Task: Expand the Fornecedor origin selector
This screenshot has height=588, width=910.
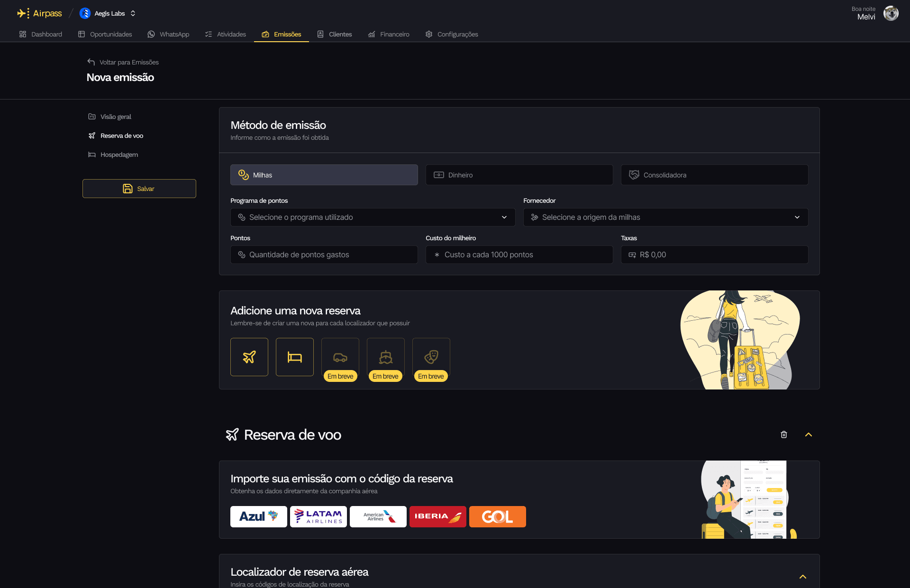Action: coord(665,217)
